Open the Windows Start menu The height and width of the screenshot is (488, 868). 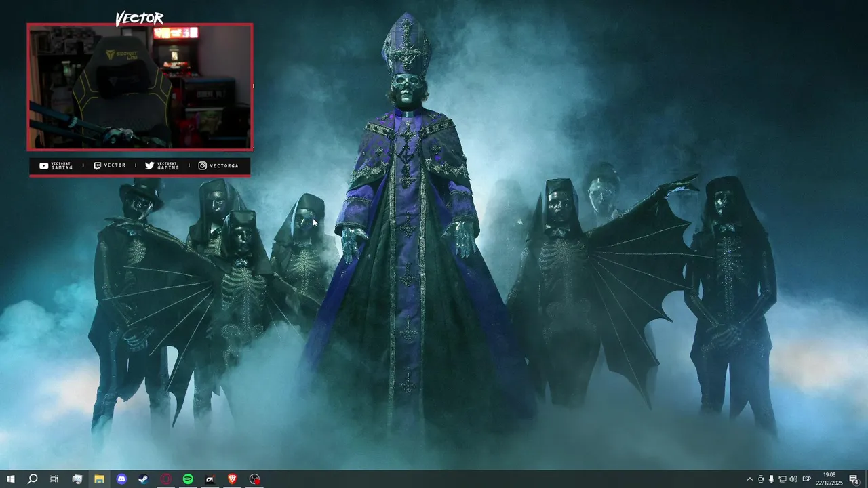[x=10, y=479]
